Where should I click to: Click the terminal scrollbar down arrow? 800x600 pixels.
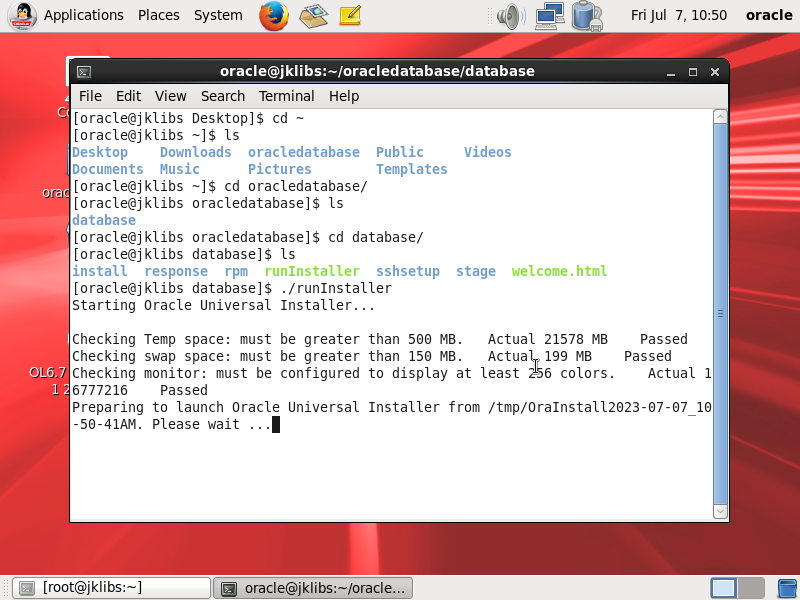[x=720, y=511]
